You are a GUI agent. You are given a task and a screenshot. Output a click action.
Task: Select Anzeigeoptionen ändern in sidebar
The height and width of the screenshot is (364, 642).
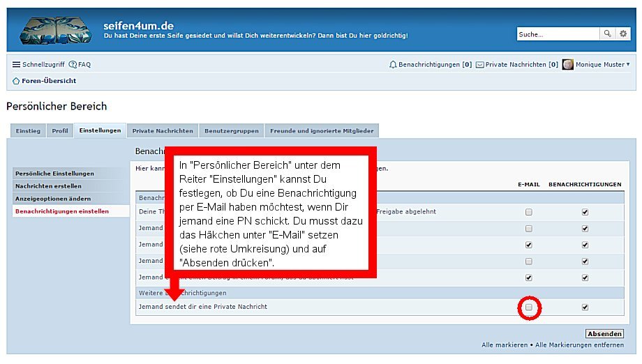click(x=53, y=199)
